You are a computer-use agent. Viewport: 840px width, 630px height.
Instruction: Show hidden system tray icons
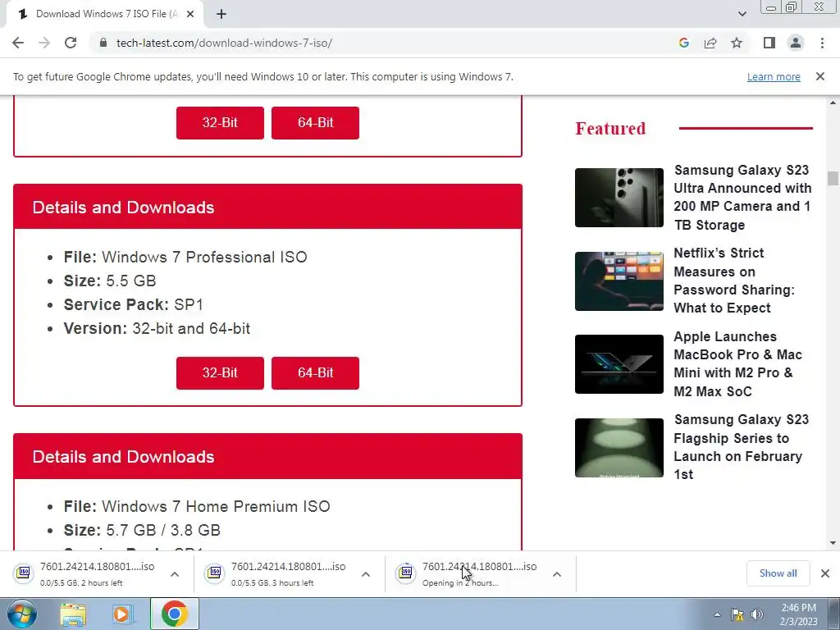coord(717,615)
